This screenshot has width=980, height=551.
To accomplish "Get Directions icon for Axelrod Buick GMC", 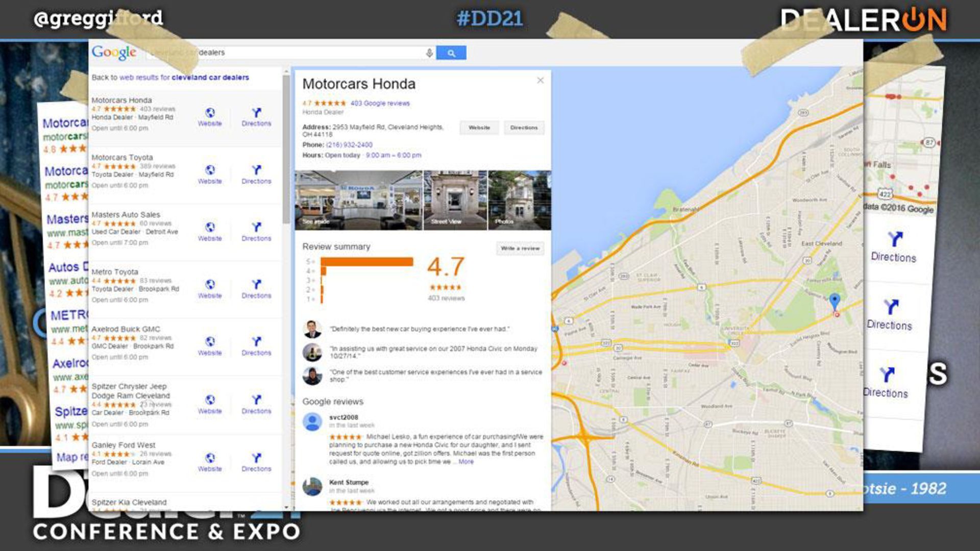I will pos(256,341).
